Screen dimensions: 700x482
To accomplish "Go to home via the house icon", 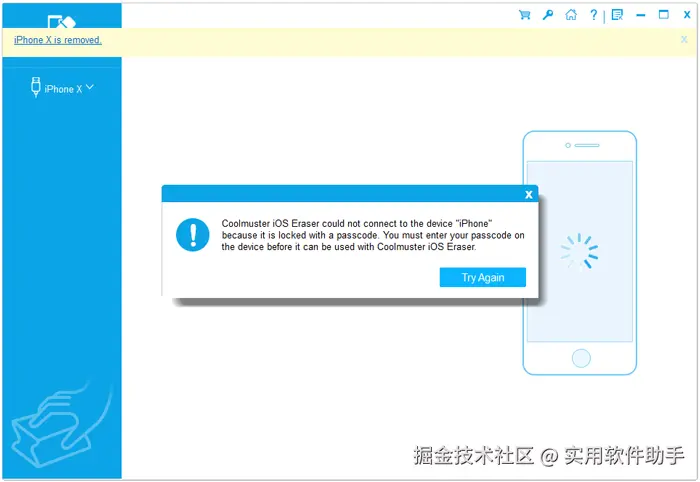I will (571, 15).
